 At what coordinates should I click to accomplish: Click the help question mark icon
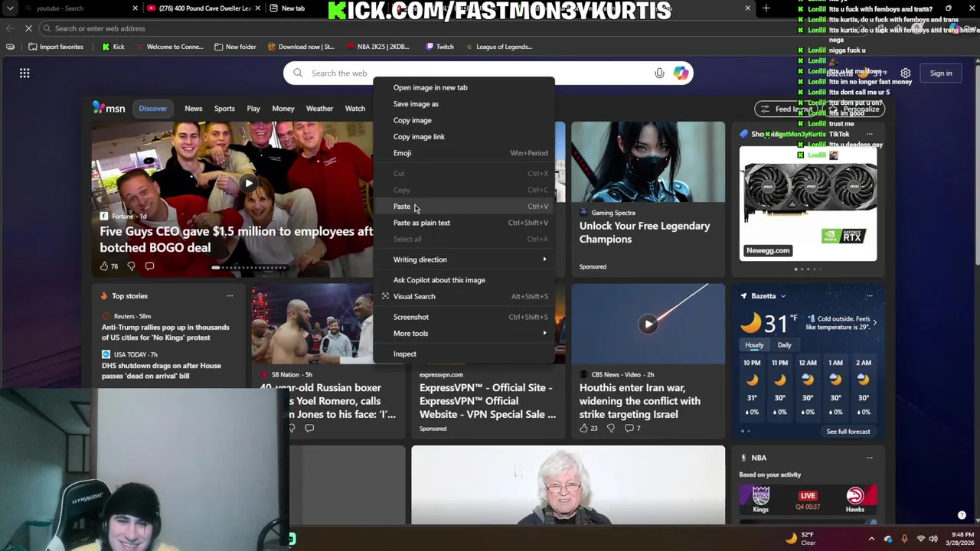point(962,515)
